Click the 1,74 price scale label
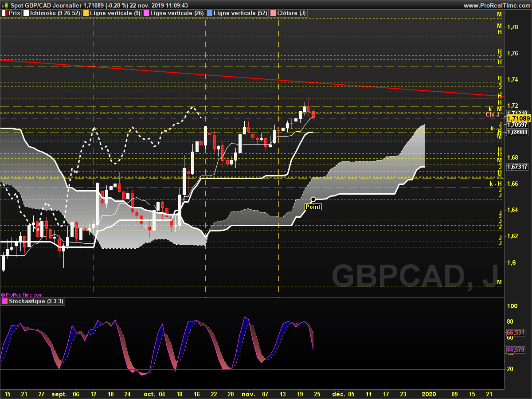Screen dimensions: 532x399 tap(512, 79)
